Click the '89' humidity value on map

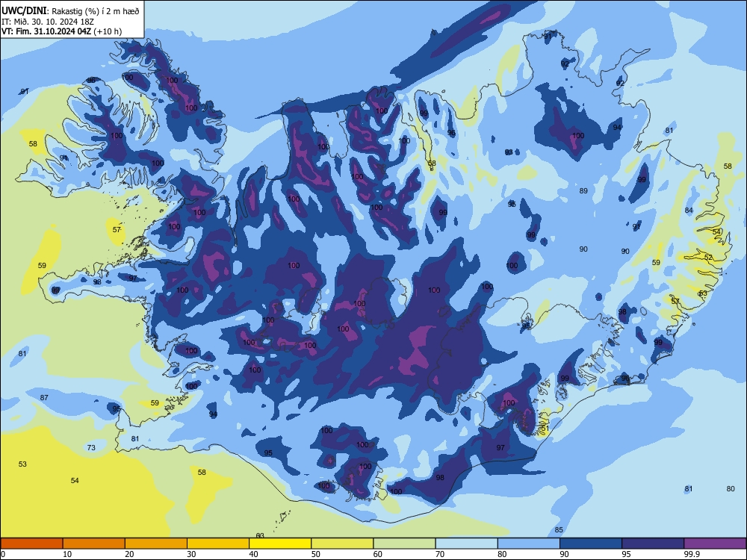coord(583,191)
